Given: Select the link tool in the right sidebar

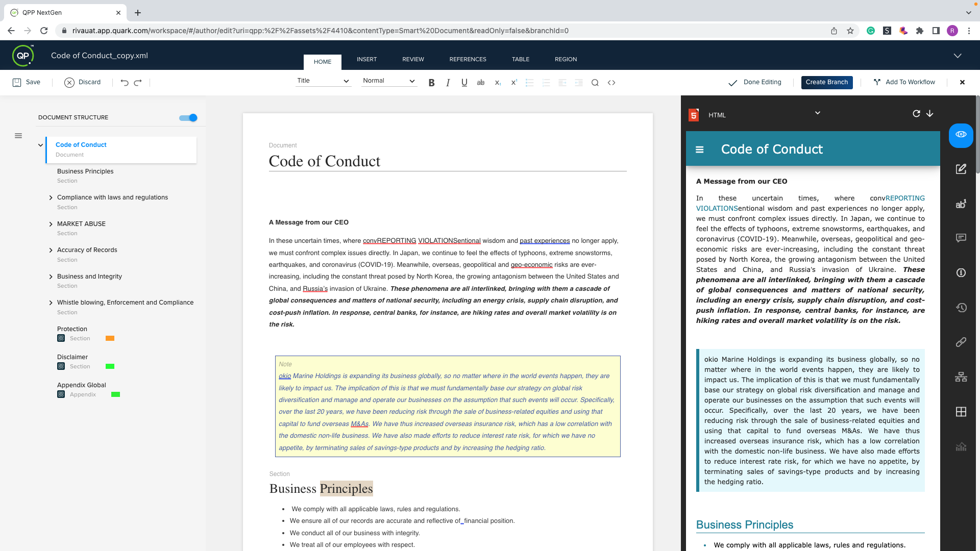Looking at the screenshot, I should [961, 342].
